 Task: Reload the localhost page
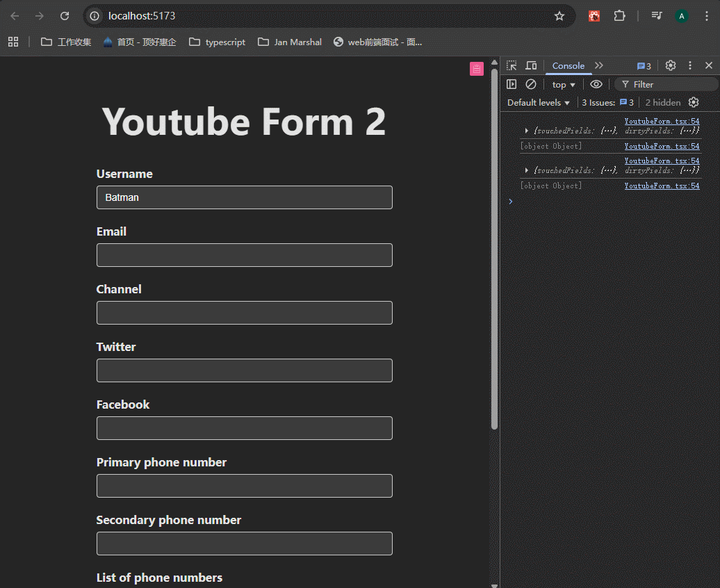[65, 16]
